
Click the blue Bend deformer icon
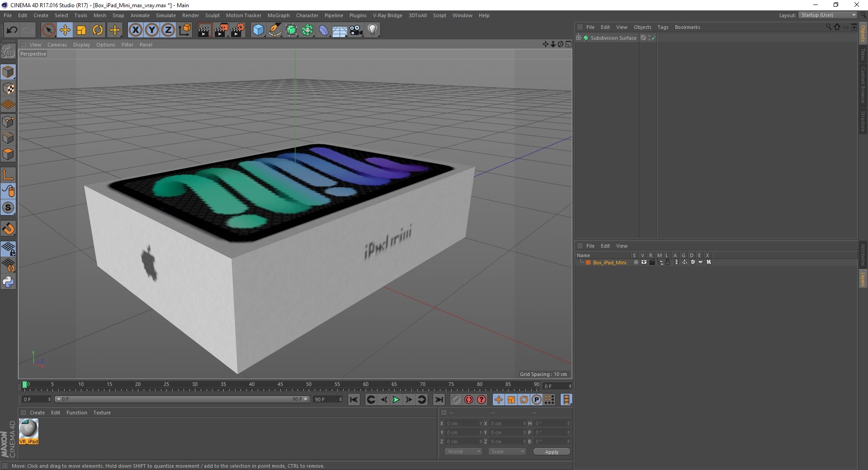tap(324, 30)
